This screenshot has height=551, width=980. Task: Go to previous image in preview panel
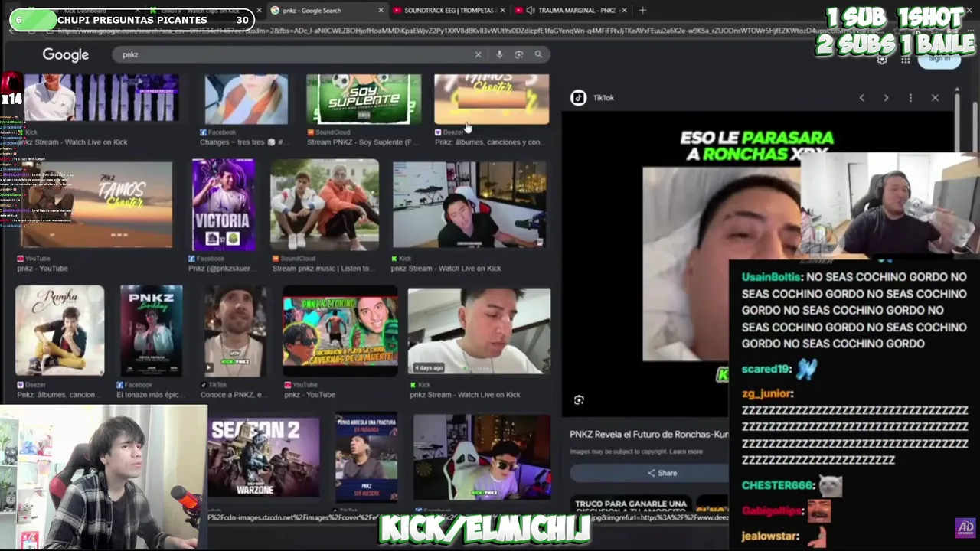click(x=861, y=98)
